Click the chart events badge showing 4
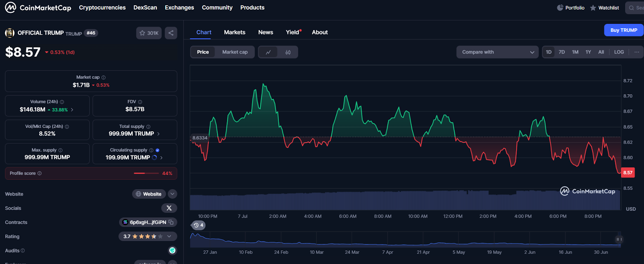The height and width of the screenshot is (264, 644). coord(198,225)
